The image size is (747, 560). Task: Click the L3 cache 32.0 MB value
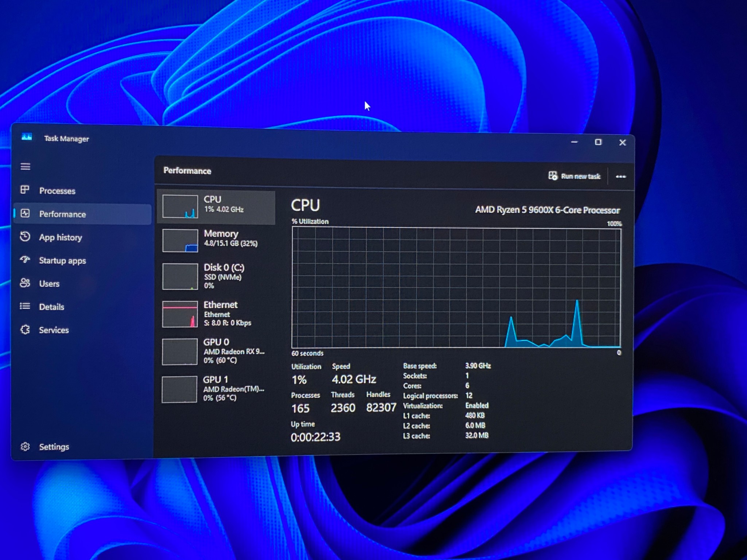tap(477, 435)
